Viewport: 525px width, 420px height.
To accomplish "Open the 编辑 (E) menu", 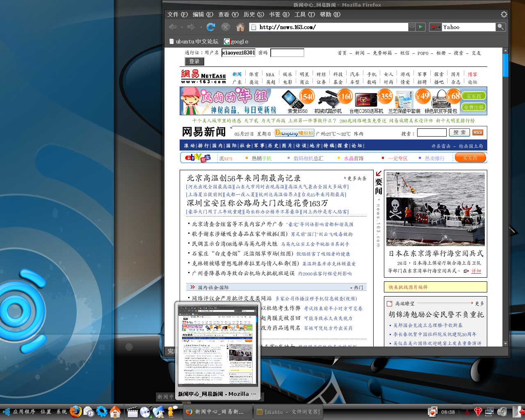I will (x=203, y=14).
